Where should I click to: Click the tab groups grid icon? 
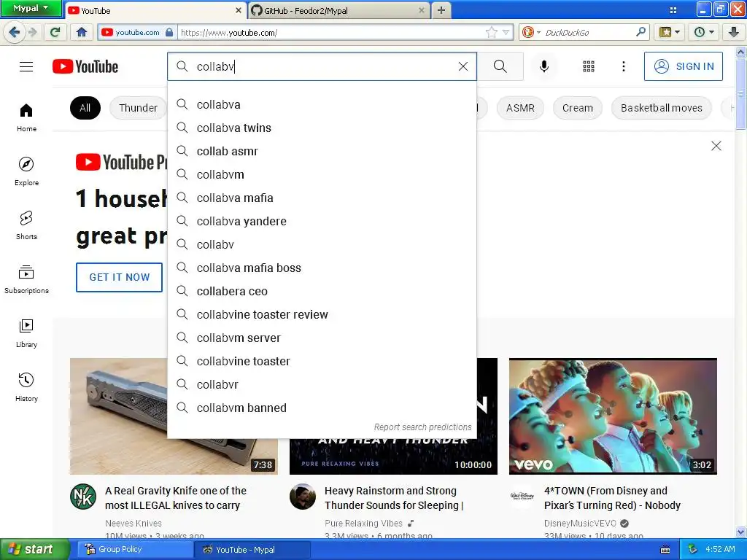(673, 10)
